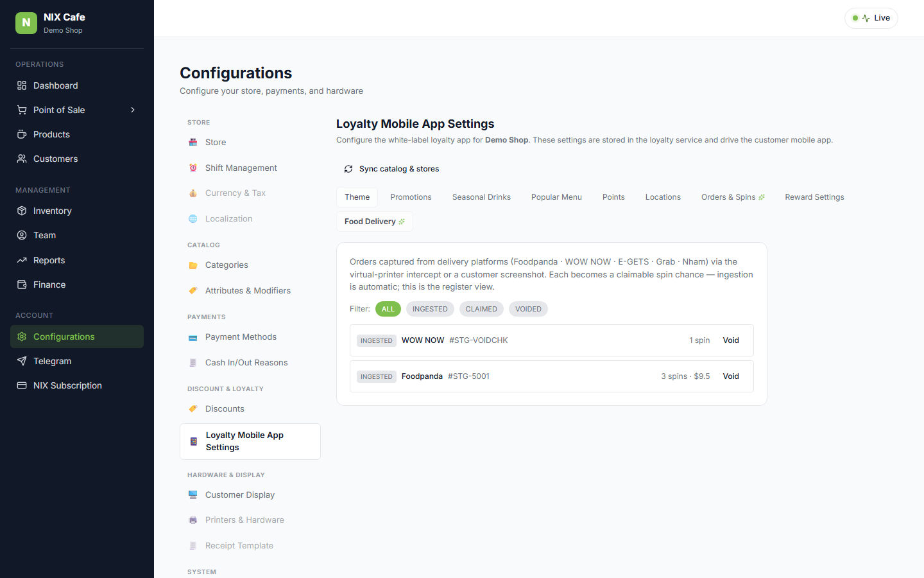The height and width of the screenshot is (578, 924).
Task: Click the Payment Methods card icon
Action: [193, 337]
